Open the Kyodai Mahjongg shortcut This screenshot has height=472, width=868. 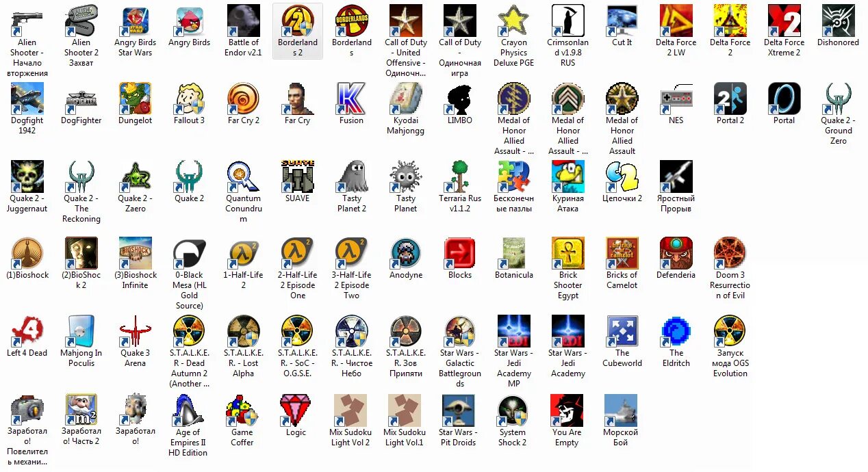pyautogui.click(x=406, y=99)
